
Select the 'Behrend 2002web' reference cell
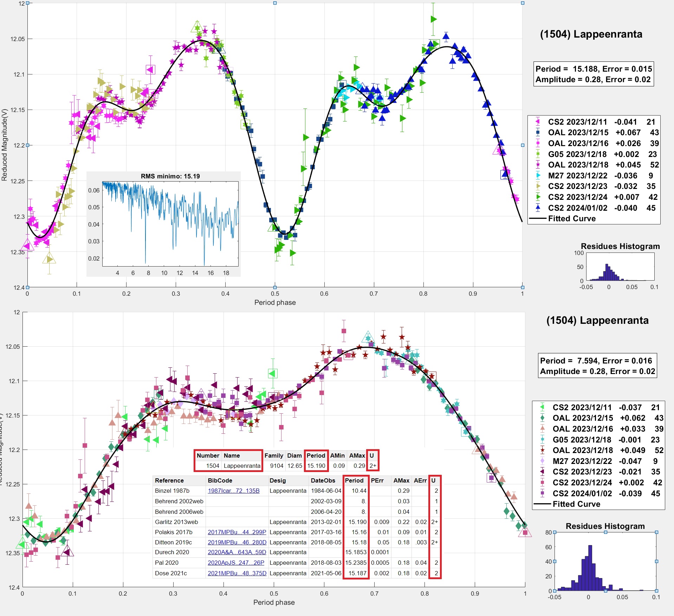point(179,501)
